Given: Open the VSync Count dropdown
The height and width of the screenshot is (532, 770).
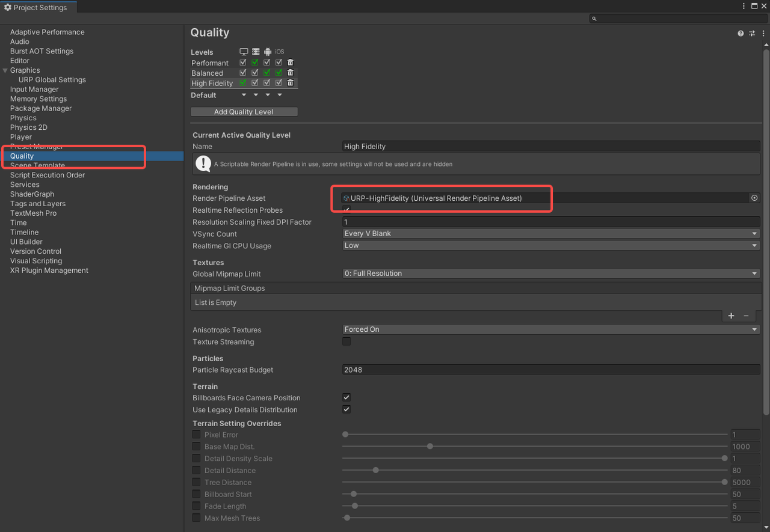Looking at the screenshot, I should tap(550, 234).
